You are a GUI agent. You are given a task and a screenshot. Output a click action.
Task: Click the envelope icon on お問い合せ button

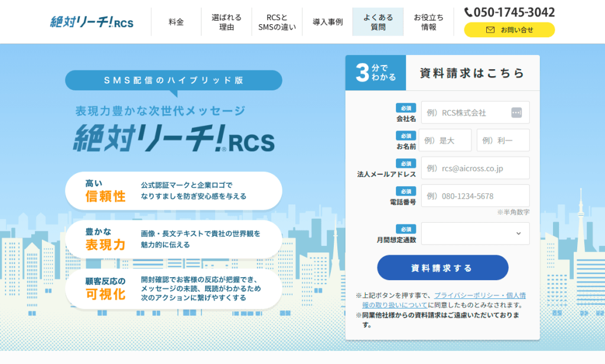[490, 30]
